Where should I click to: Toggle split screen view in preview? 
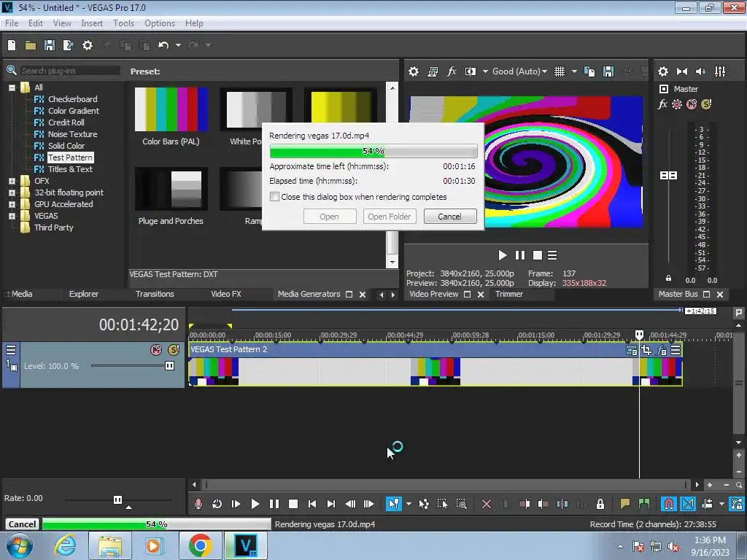pyautogui.click(x=471, y=71)
